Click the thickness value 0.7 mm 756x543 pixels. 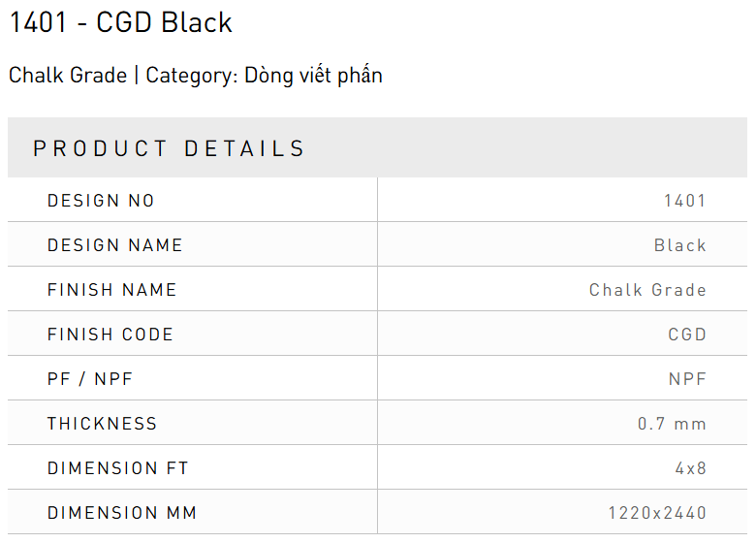pyautogui.click(x=672, y=424)
